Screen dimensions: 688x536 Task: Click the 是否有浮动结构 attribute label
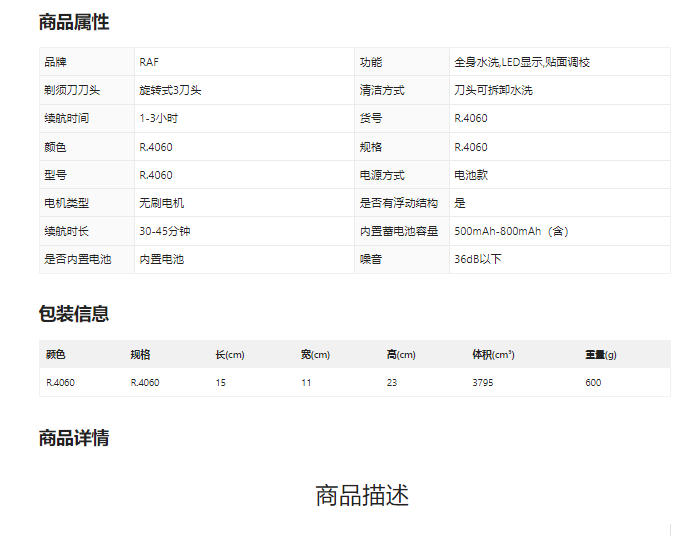(x=399, y=203)
